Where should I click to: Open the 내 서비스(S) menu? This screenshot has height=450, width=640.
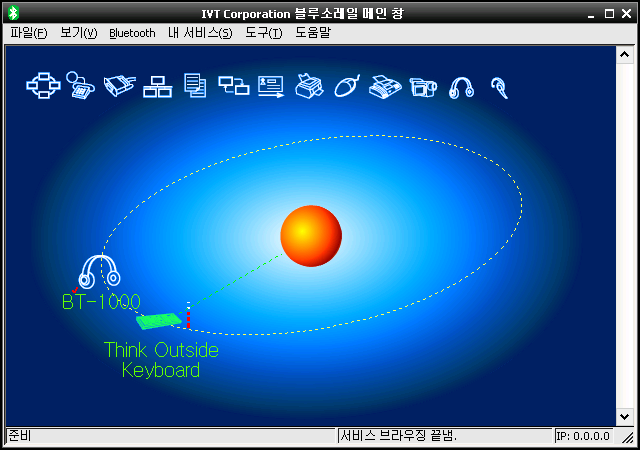click(x=200, y=33)
